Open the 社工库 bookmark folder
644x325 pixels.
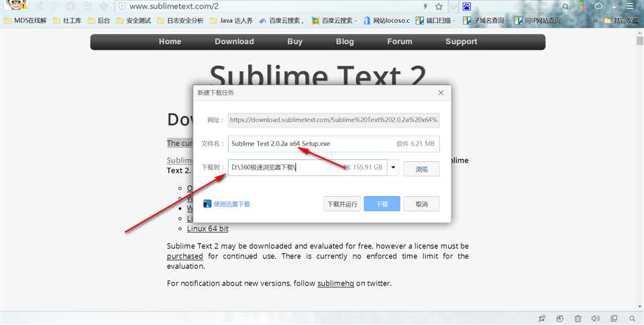pyautogui.click(x=67, y=20)
